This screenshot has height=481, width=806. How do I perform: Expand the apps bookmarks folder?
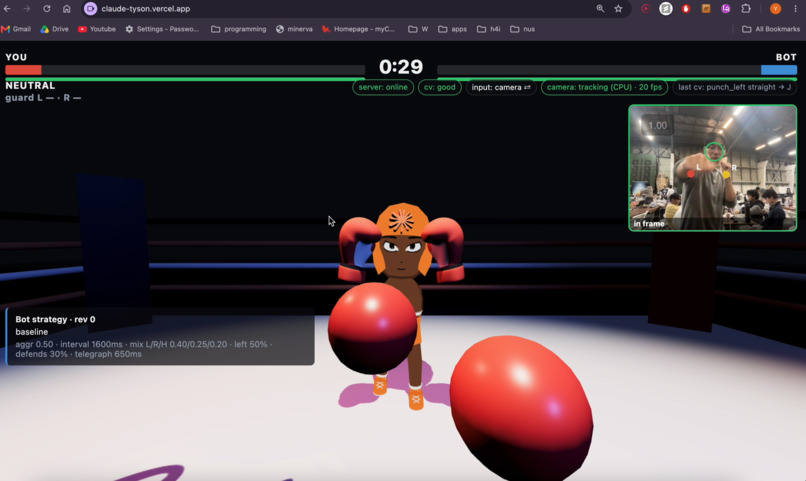(452, 29)
